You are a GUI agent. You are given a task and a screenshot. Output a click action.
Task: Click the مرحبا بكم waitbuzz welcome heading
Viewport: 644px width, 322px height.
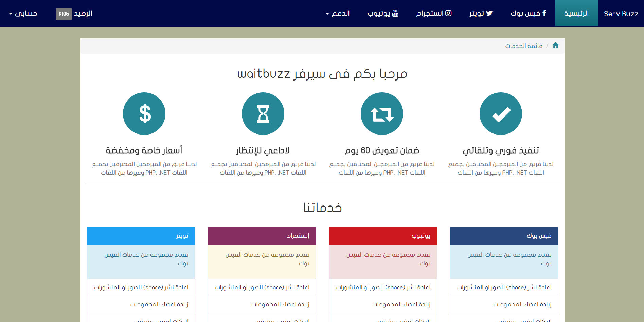click(x=322, y=74)
